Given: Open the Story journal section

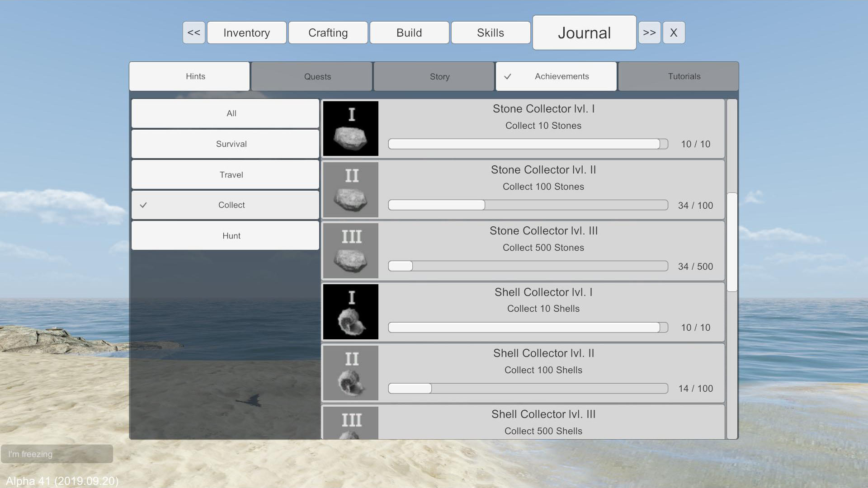Looking at the screenshot, I should pyautogui.click(x=434, y=76).
